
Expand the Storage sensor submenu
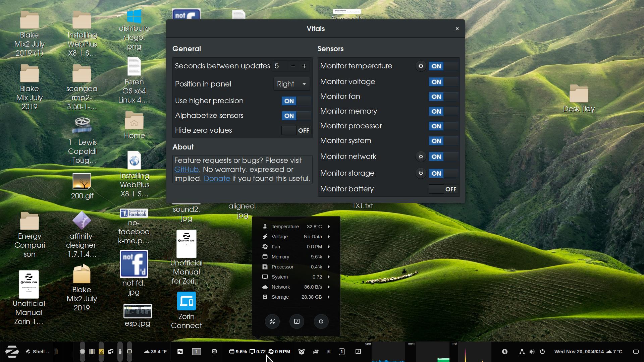[329, 297]
